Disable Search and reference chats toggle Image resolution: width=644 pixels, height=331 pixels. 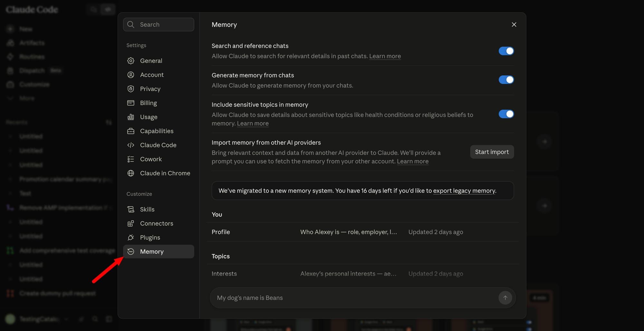tap(506, 51)
